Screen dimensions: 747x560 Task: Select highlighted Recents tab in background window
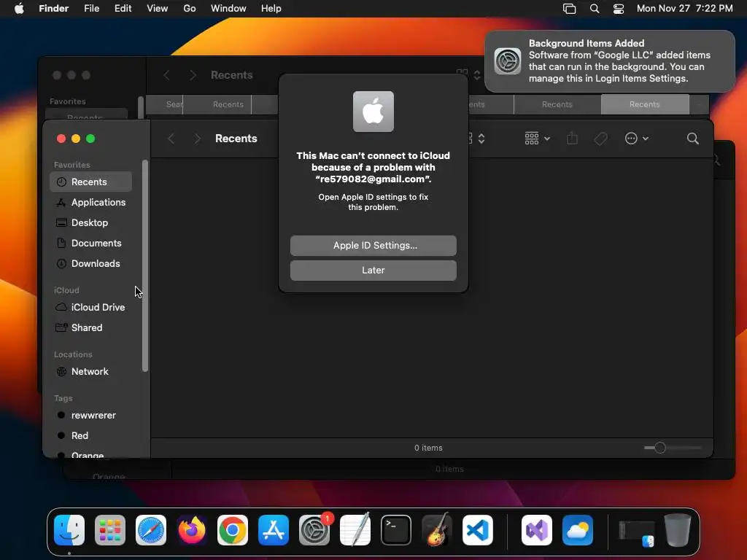645,104
